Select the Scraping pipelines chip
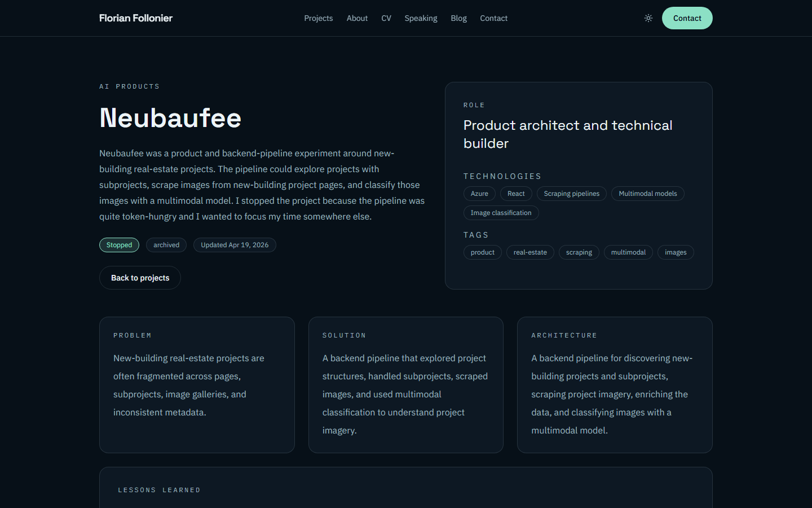Viewport: 812px width, 508px height. point(572,194)
